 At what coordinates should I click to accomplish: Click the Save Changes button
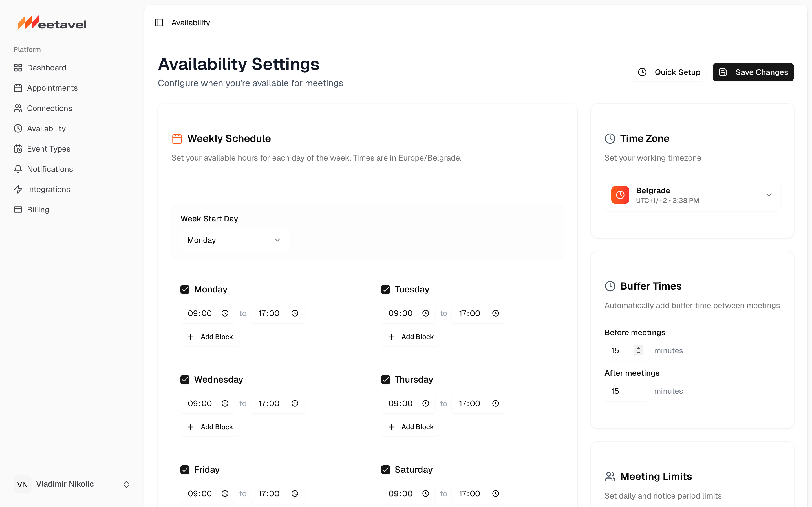[753, 72]
